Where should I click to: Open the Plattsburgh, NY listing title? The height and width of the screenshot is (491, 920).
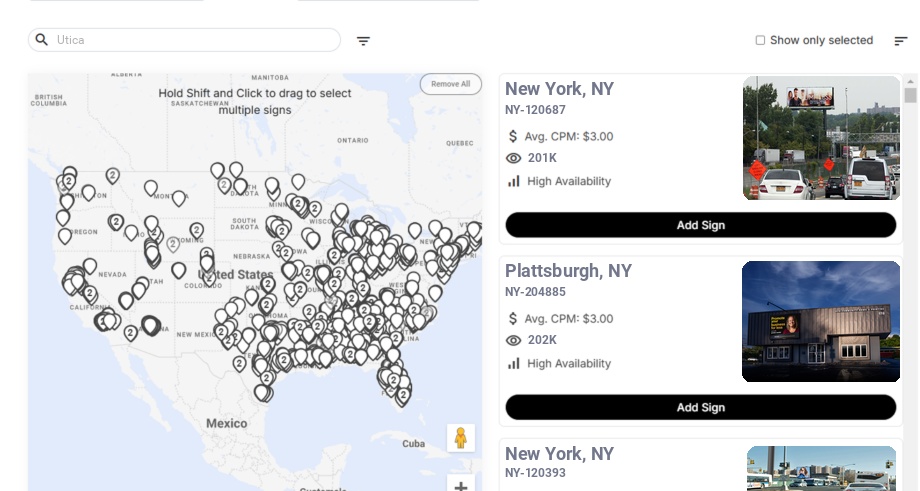[568, 271]
